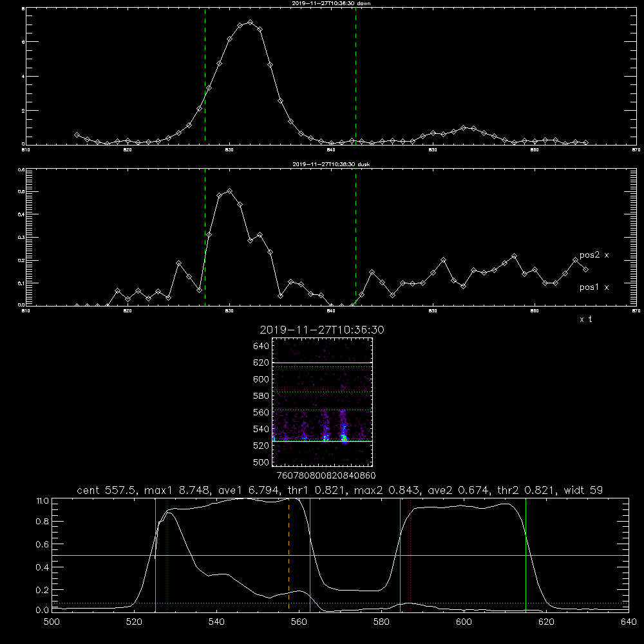
Task: Click the bottom plot y-axis label '0.4'
Action: tap(43, 567)
